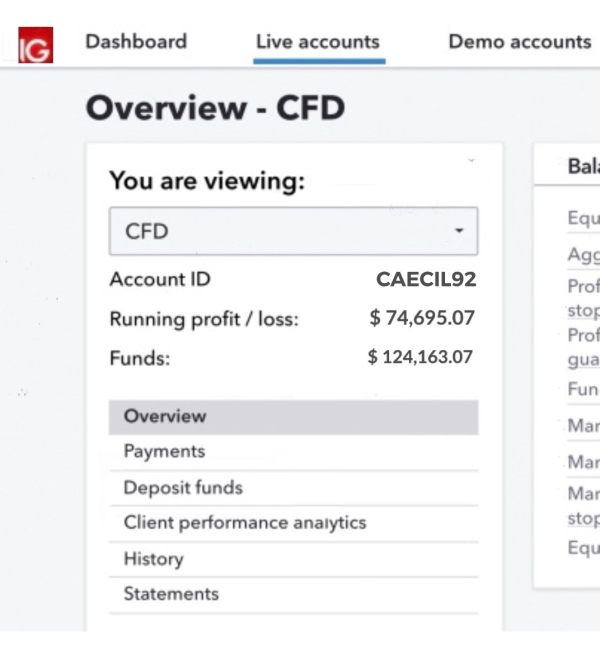Click the You are viewing heading
Image resolution: width=600 pixels, height=655 pixels.
tap(207, 181)
